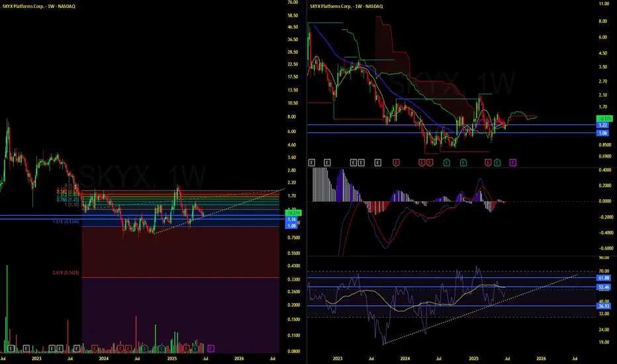Click 19.00 on the RSI scale
The width and height of the screenshot is (617, 364).
click(604, 342)
